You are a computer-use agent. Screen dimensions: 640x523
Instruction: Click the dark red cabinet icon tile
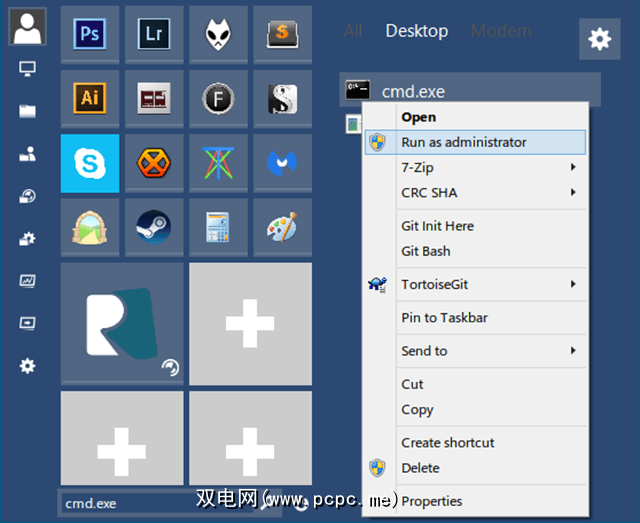click(x=154, y=98)
